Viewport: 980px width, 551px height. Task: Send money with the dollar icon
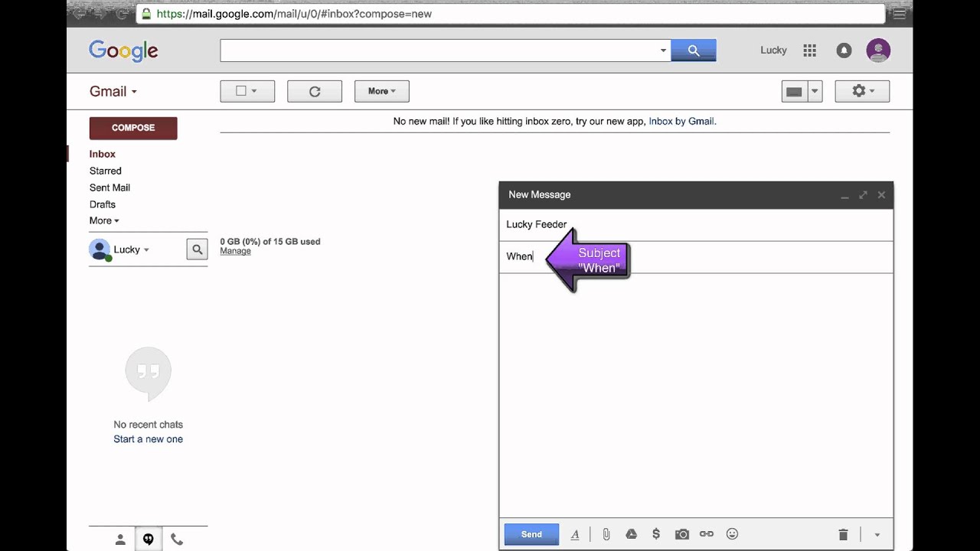656,534
